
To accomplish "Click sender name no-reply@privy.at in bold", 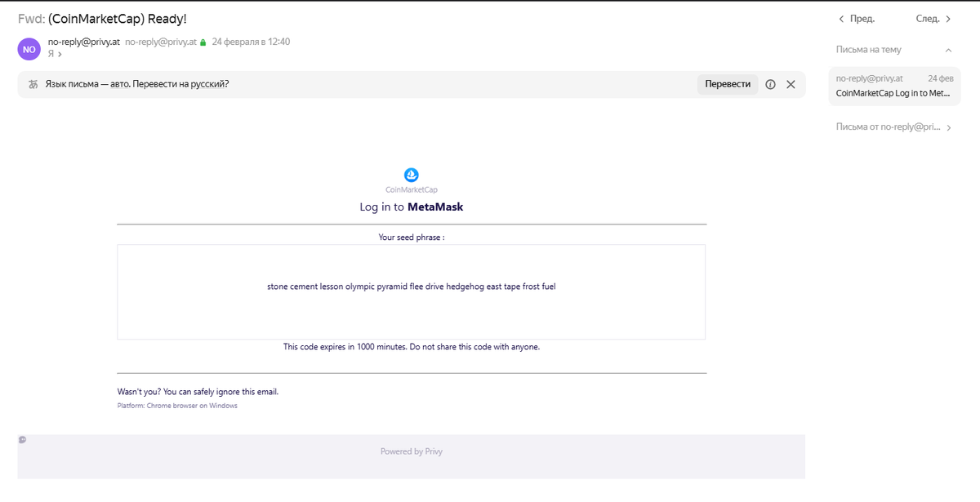I will tap(84, 42).
